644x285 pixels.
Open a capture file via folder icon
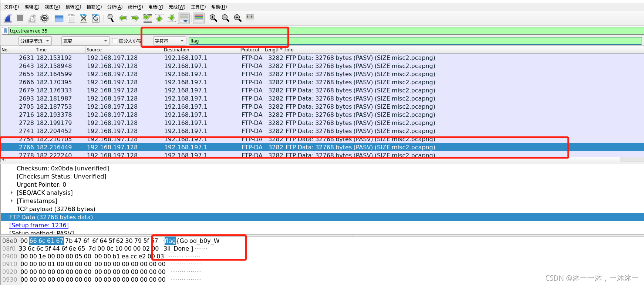tap(59, 18)
